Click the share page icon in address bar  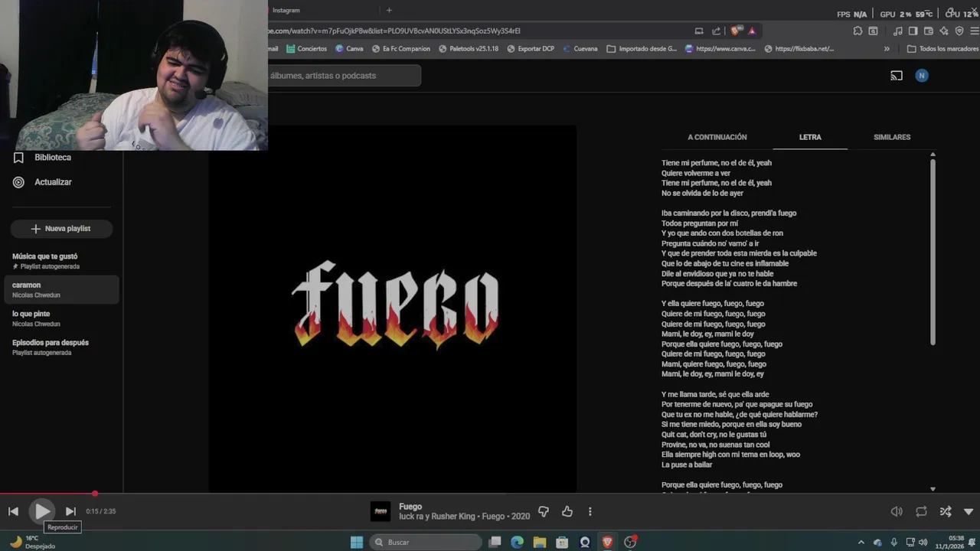[x=717, y=31]
